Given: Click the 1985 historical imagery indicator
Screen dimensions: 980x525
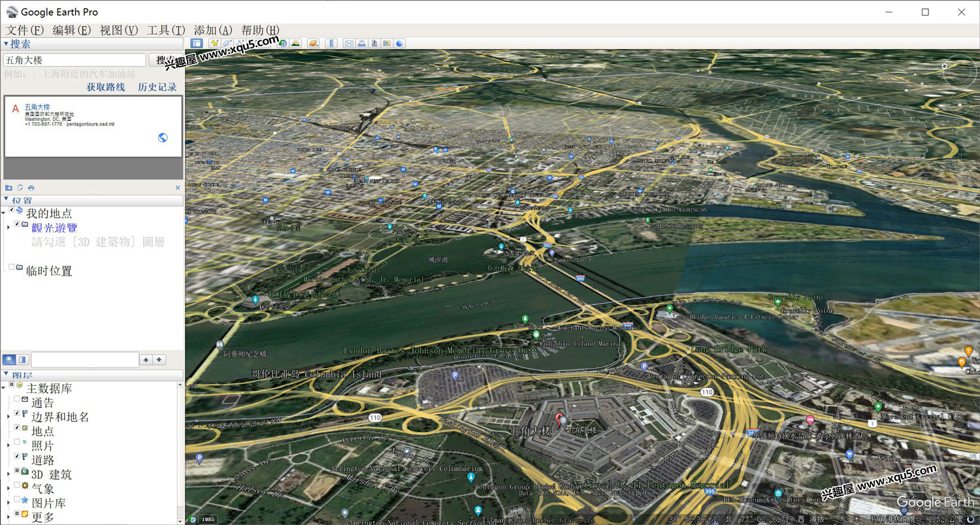Looking at the screenshot, I should (208, 519).
